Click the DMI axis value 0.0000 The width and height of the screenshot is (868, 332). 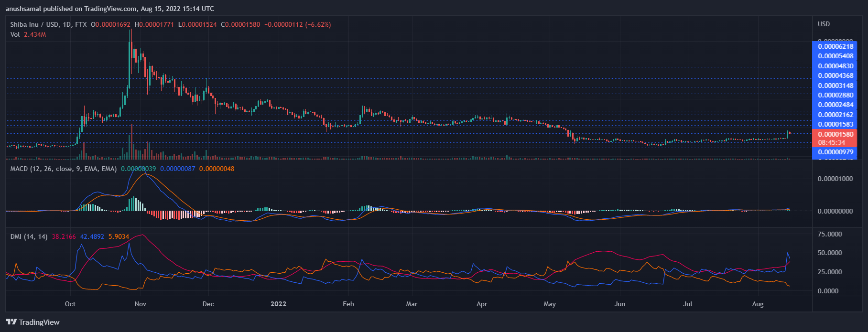pyautogui.click(x=828, y=291)
